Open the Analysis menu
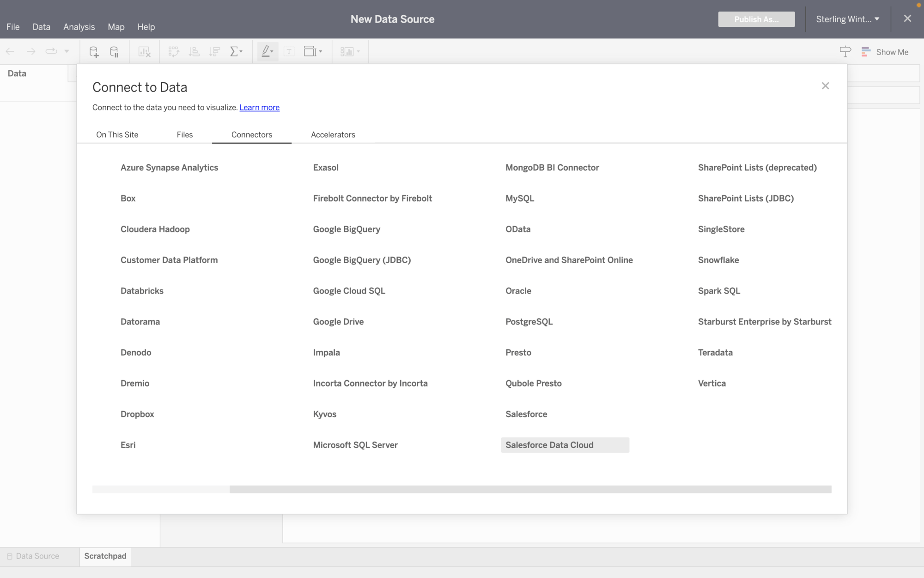The height and width of the screenshot is (578, 924). [x=79, y=26]
